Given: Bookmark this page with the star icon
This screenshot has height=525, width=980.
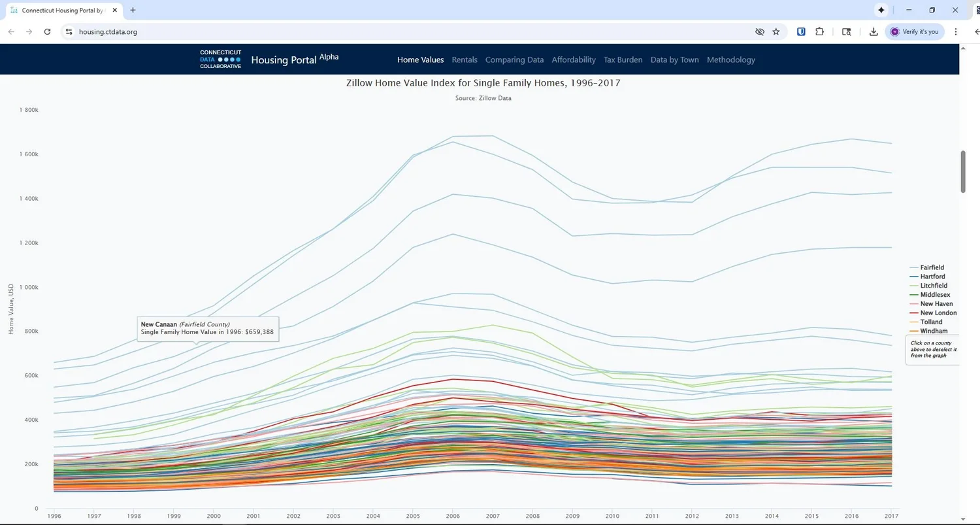Looking at the screenshot, I should 776,31.
